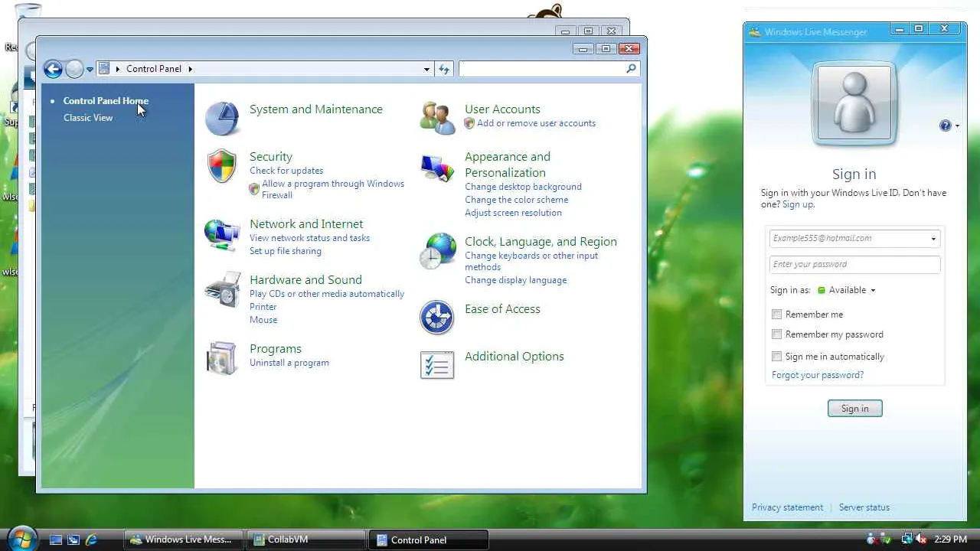Click Switch between windows in Quick Launch

click(x=73, y=540)
